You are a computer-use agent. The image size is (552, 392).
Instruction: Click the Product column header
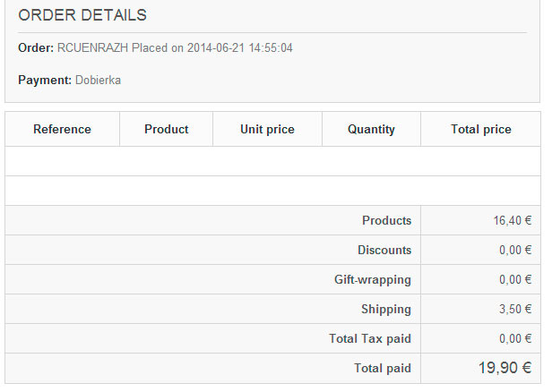point(166,129)
